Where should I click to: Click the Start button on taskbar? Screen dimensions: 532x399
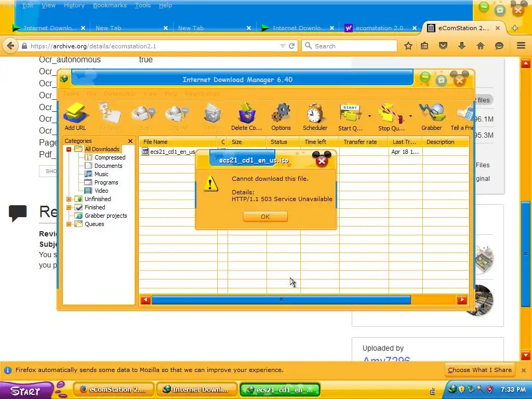pyautogui.click(x=26, y=390)
